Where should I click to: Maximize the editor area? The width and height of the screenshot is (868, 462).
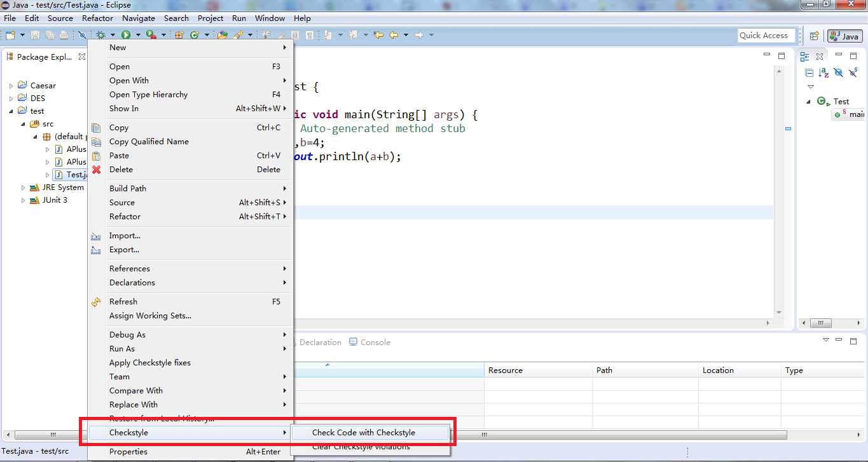coord(783,56)
